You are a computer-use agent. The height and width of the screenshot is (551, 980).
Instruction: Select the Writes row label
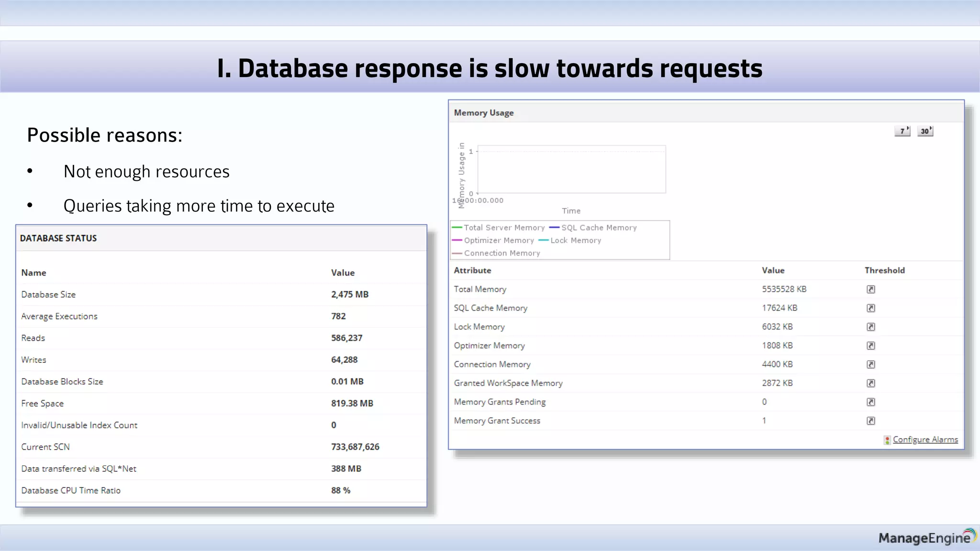(33, 360)
